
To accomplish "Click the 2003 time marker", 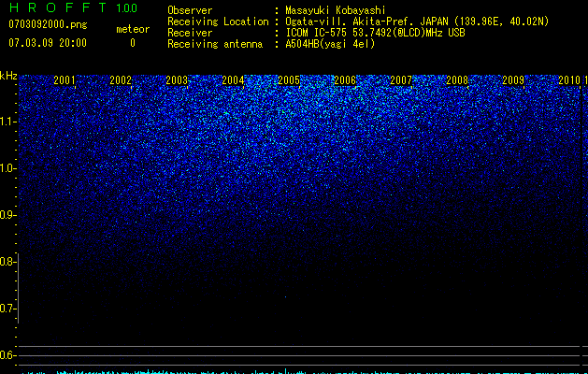I will coord(177,80).
